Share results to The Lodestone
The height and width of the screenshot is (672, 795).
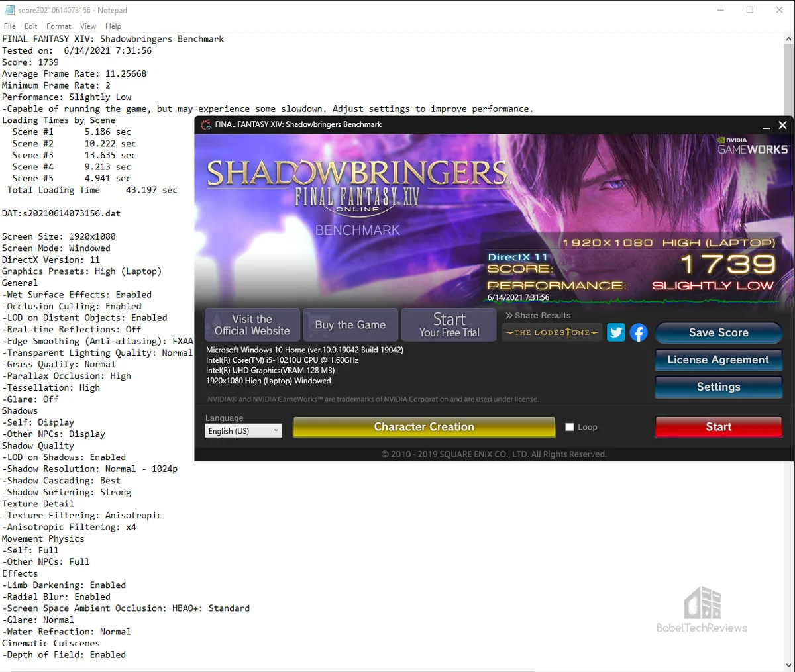click(x=552, y=332)
